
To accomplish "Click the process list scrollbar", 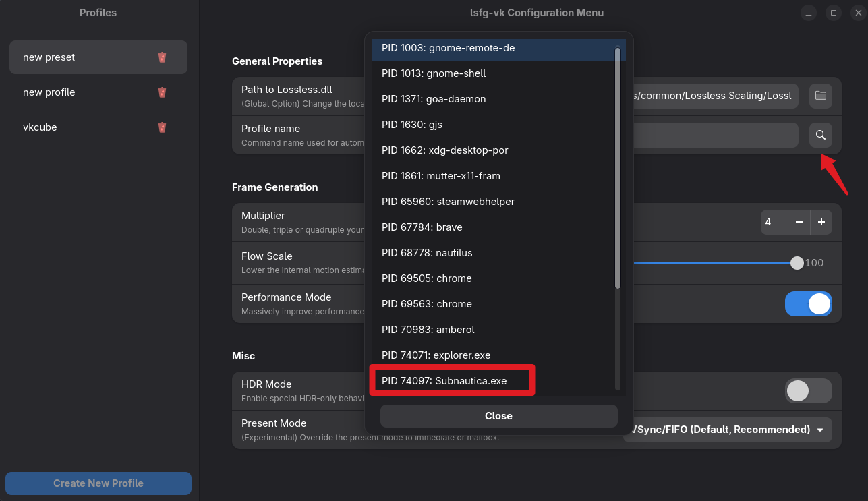I will coord(618,167).
